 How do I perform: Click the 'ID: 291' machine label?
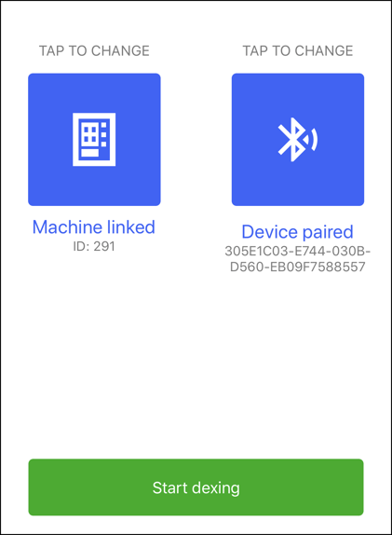point(94,246)
